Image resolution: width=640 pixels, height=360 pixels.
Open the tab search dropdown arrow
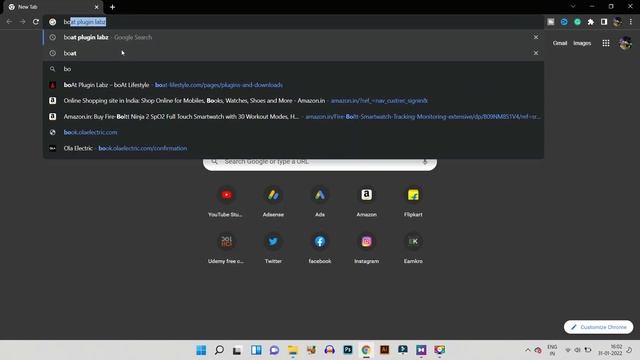(x=573, y=7)
